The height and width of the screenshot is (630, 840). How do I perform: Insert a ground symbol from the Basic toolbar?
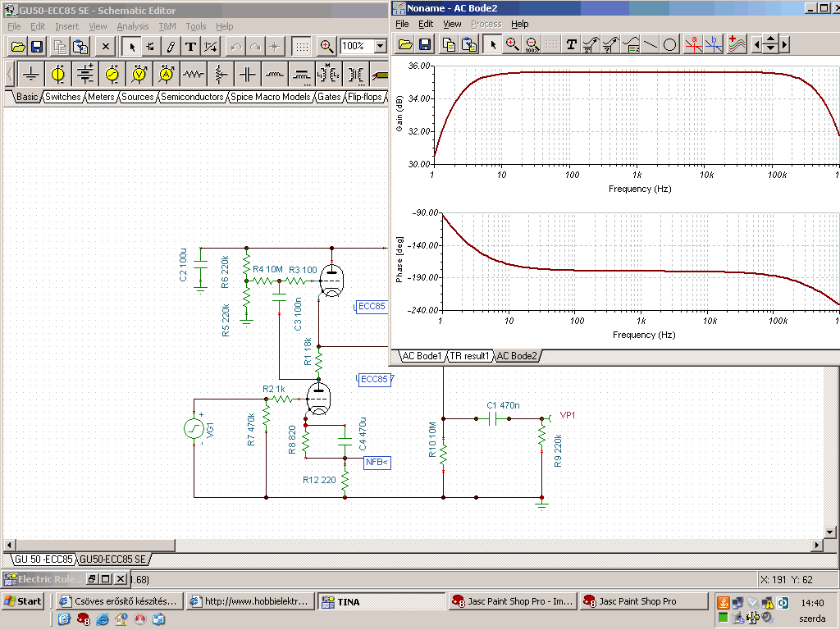pos(31,75)
